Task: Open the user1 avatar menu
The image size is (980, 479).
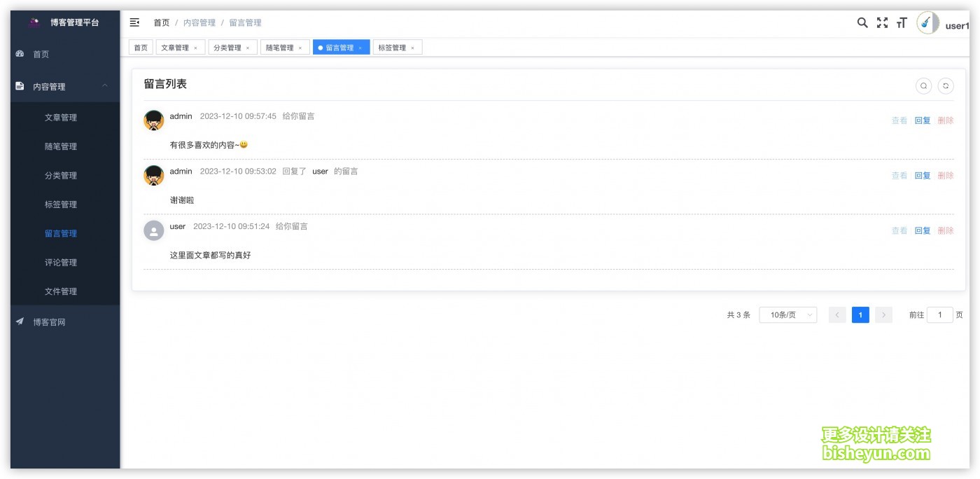Action: pos(928,22)
